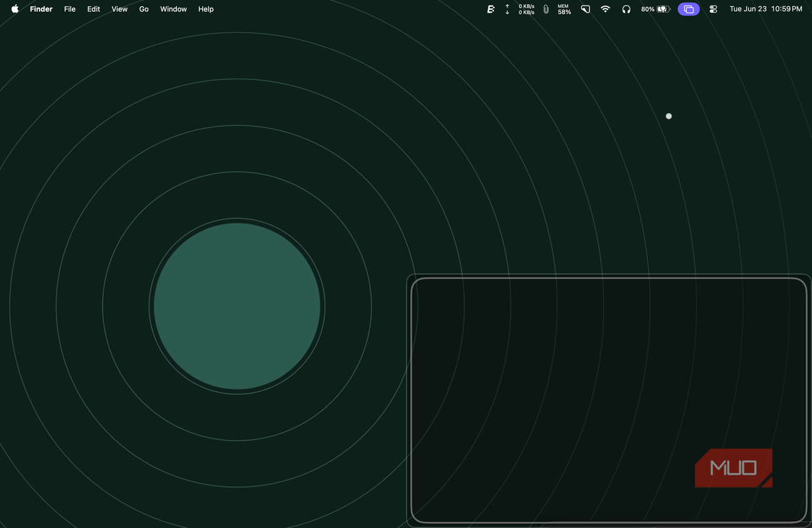Click the tag-shaped menu bar icon

coord(586,9)
